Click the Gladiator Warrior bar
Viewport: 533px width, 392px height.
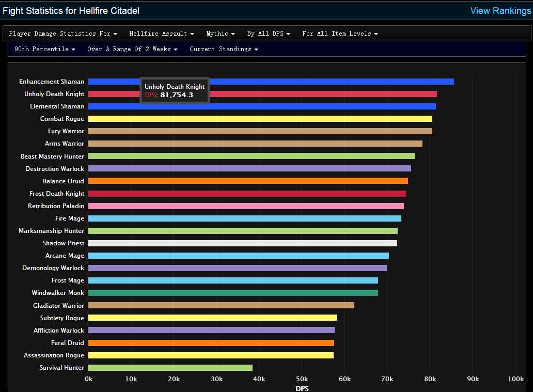[221, 305]
